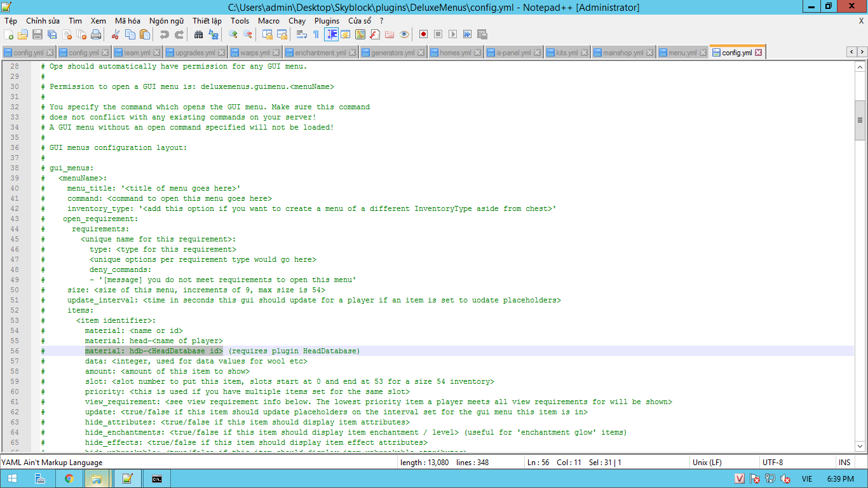This screenshot has height=488, width=868.
Task: Click the vertical scrollbar thumb
Action: click(860, 119)
